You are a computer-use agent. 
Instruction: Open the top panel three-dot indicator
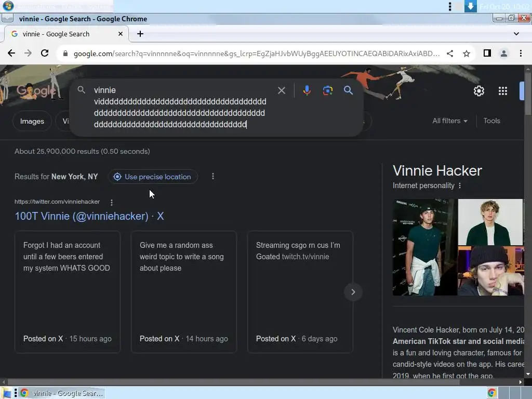(x=450, y=6)
